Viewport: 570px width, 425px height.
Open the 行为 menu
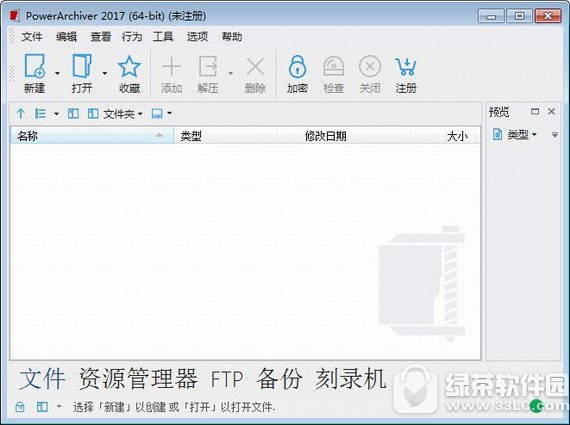point(132,36)
